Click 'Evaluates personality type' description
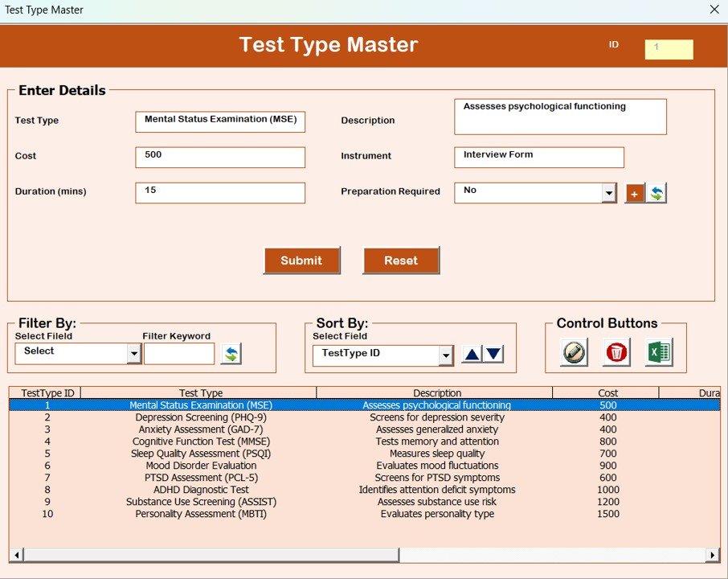Image resolution: width=728 pixels, height=579 pixels. (x=437, y=514)
